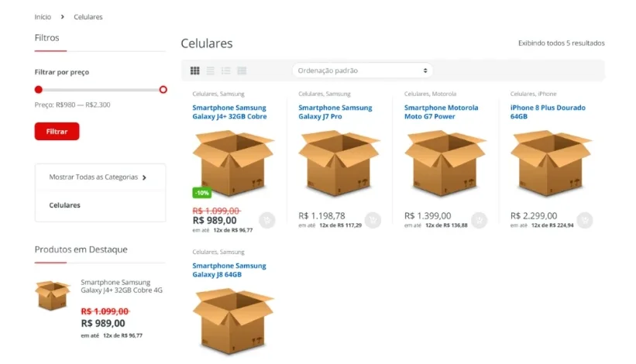This screenshot has width=636, height=364.
Task: Go to Início breadcrumb link
Action: [43, 16]
